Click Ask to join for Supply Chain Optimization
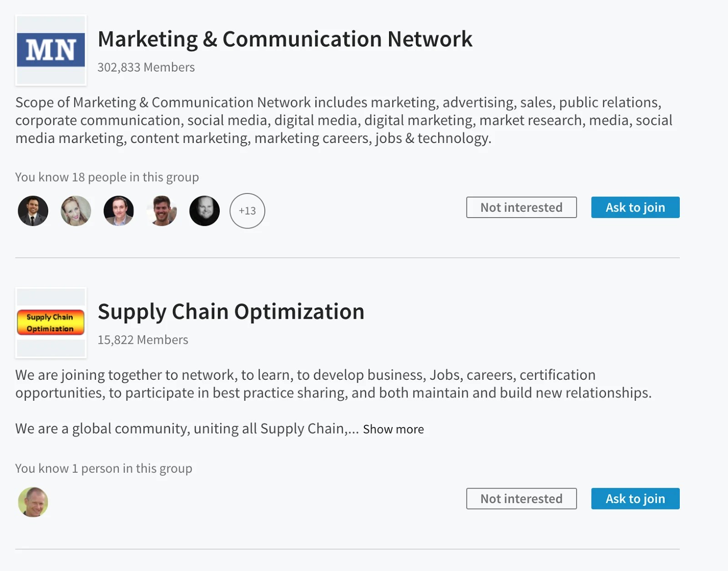The width and height of the screenshot is (728, 571). (x=635, y=499)
